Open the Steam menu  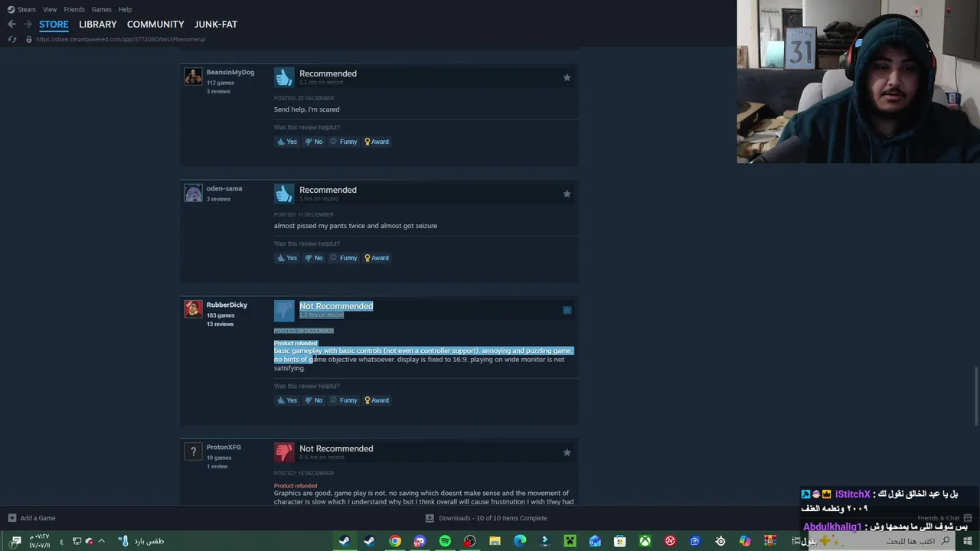coord(21,9)
